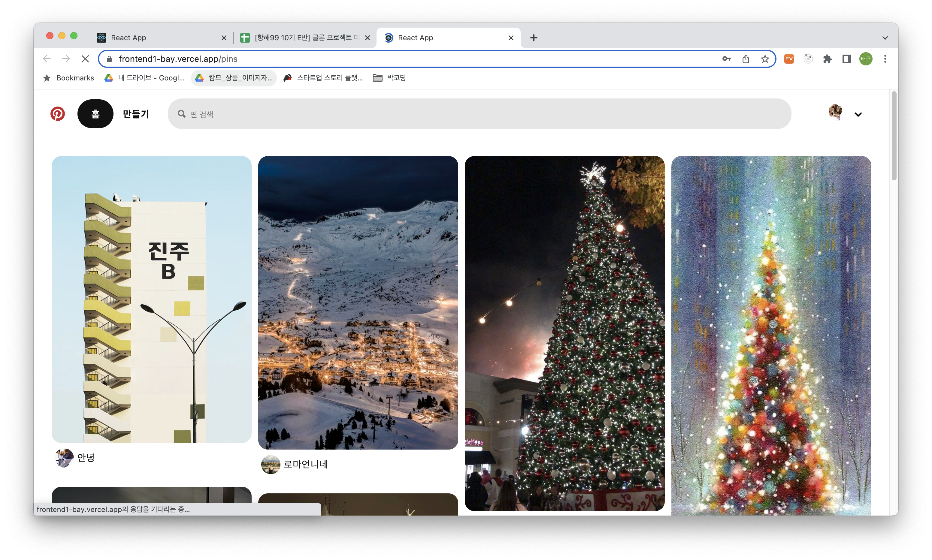The image size is (932, 560).
Task: Click the orange EX extension icon
Action: [x=789, y=59]
